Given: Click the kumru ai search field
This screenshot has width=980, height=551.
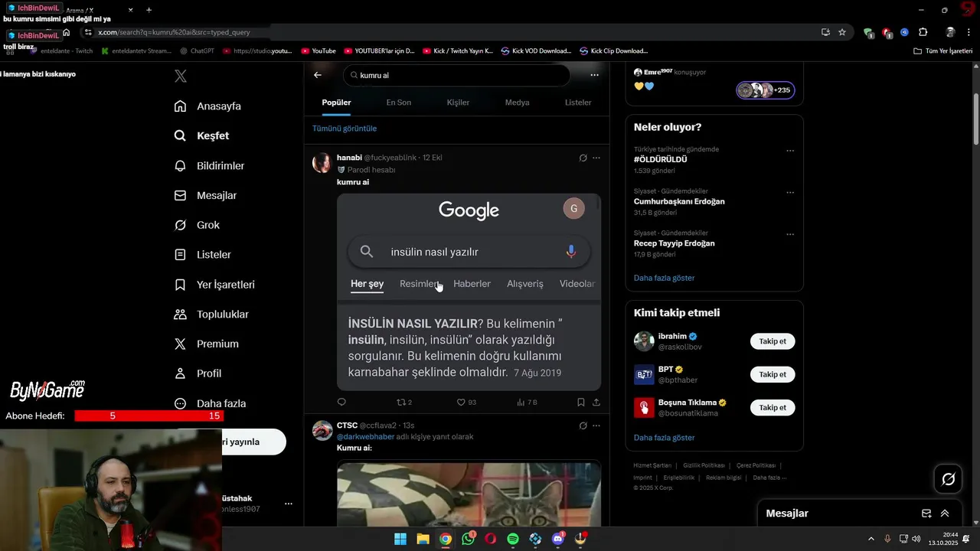Looking at the screenshot, I should click(457, 75).
